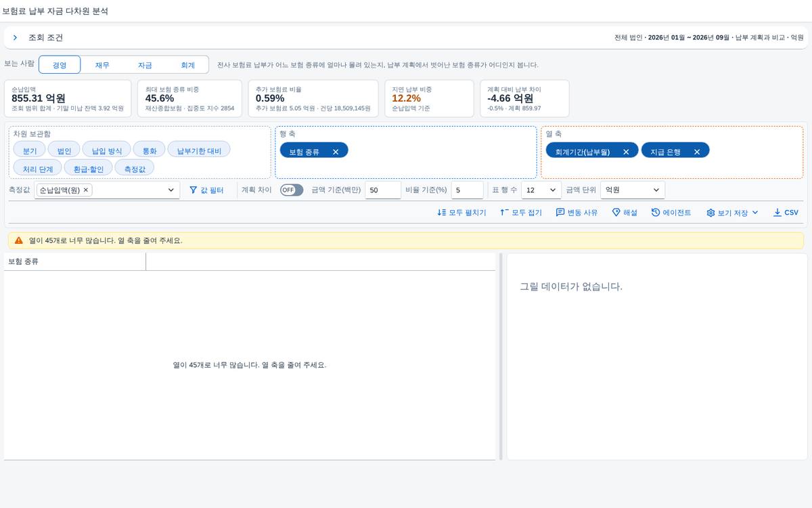
Task: Open the 값 필터 funnel filter
Action: (206, 190)
